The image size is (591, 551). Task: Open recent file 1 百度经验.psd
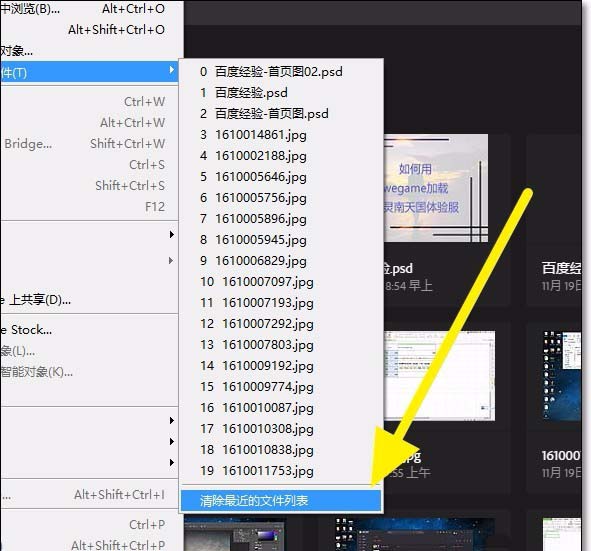(x=281, y=93)
